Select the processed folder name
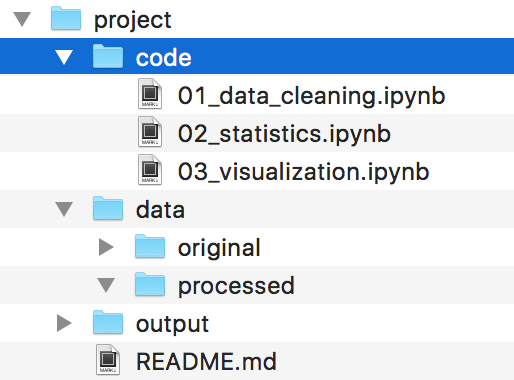514x380 pixels. 236,287
